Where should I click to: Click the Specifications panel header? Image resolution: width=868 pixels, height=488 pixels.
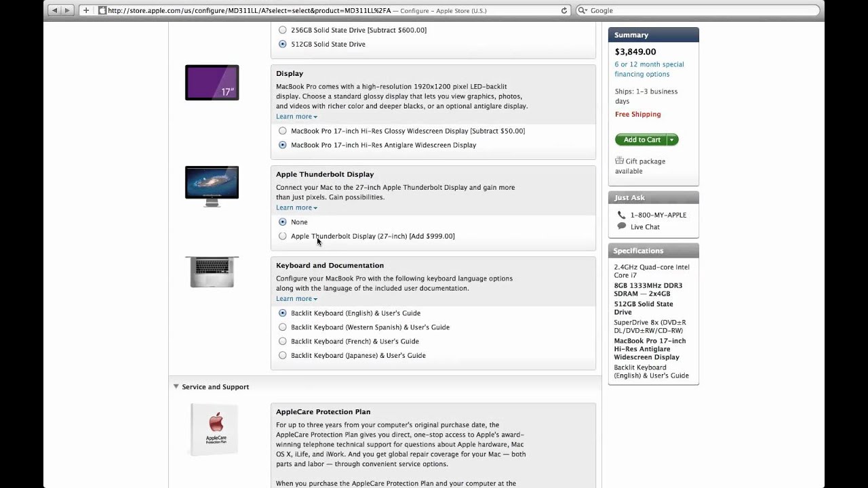[654, 251]
